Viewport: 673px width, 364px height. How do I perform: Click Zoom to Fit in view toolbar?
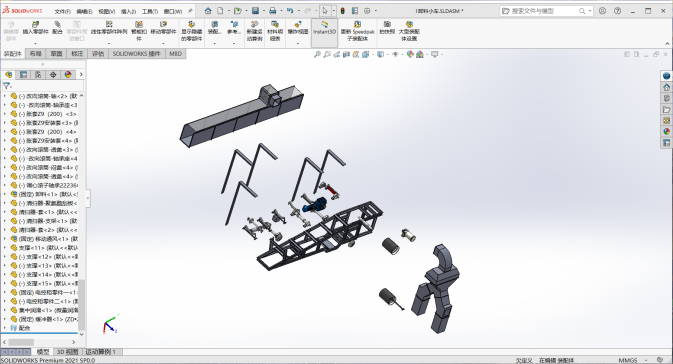317,54
